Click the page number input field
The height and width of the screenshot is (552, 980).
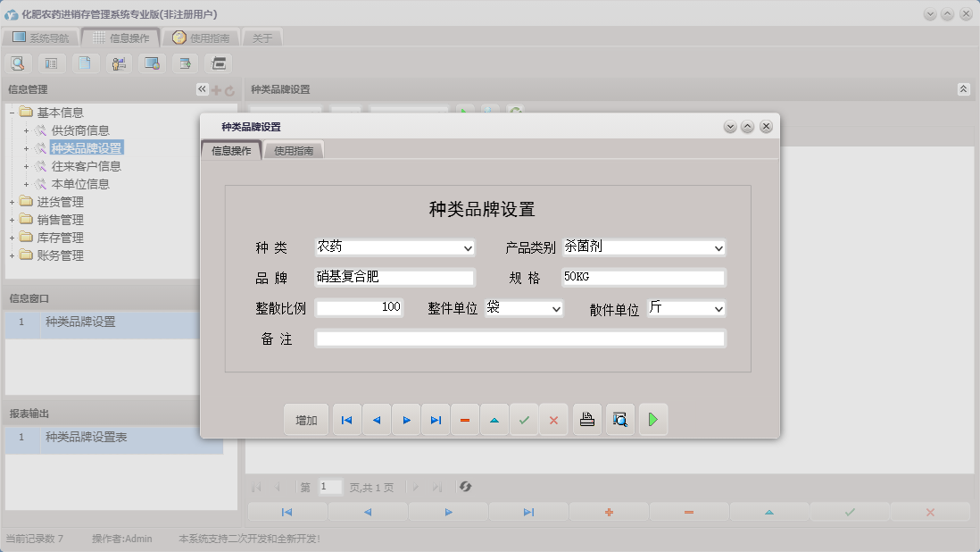329,487
